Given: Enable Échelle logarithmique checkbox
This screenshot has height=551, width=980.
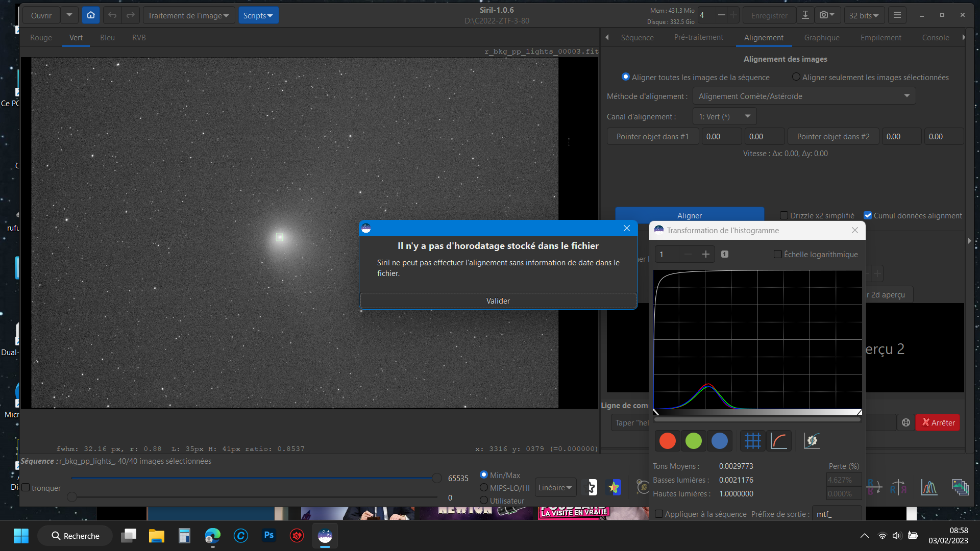Looking at the screenshot, I should pyautogui.click(x=778, y=254).
